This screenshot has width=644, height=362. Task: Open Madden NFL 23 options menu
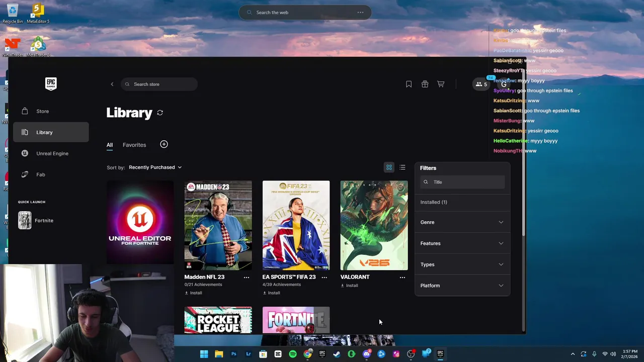(x=247, y=277)
